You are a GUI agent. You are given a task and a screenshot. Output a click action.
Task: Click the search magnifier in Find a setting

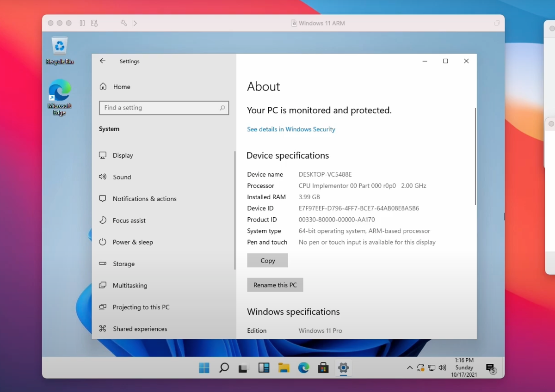coord(222,108)
